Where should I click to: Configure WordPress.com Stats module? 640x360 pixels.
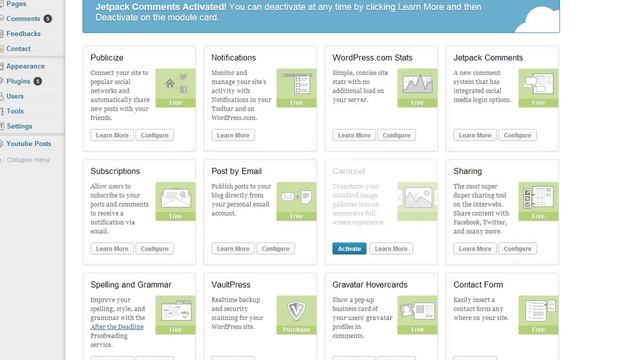pos(396,135)
